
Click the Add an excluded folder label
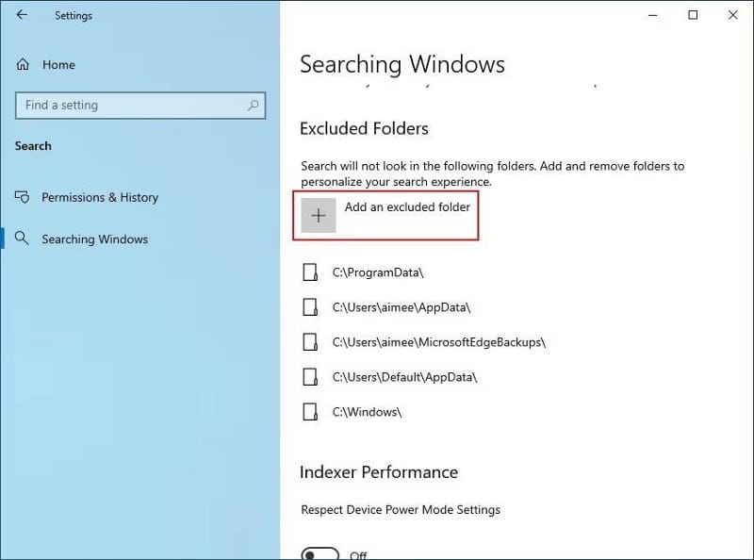pos(407,206)
